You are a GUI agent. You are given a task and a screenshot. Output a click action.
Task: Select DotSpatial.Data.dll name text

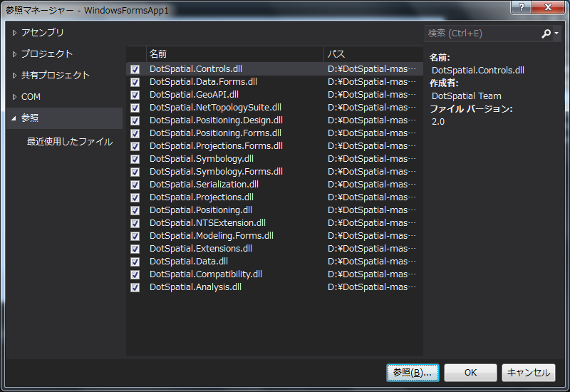pyautogui.click(x=189, y=261)
